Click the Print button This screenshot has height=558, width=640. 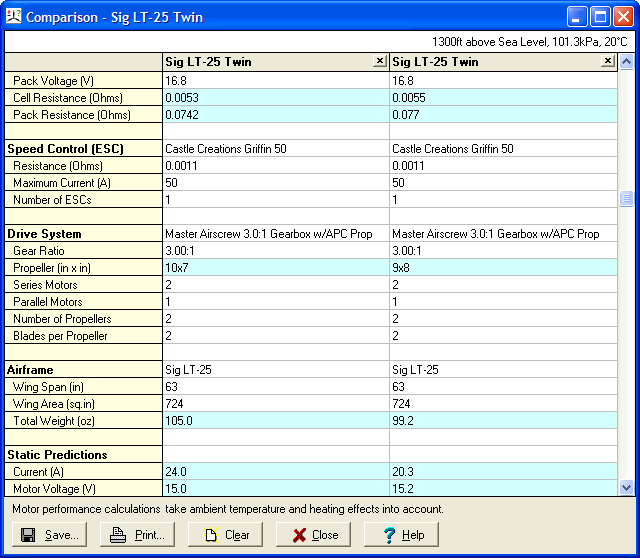tap(137, 534)
